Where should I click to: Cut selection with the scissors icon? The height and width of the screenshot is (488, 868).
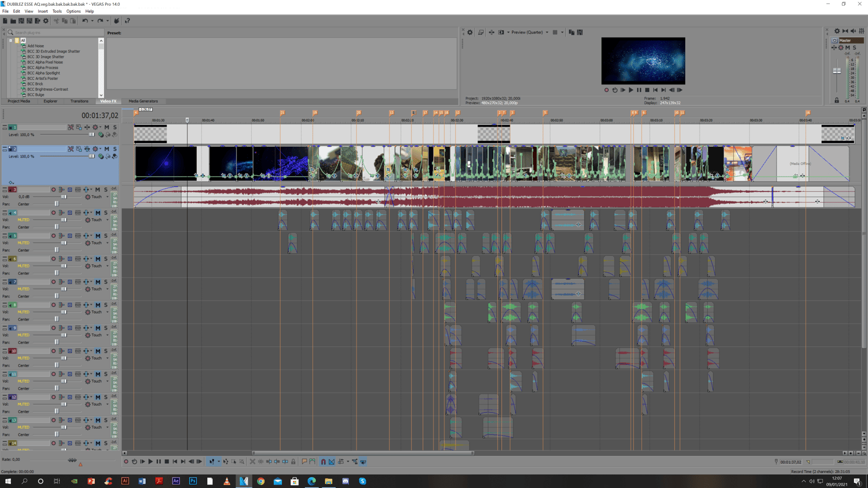(56, 21)
